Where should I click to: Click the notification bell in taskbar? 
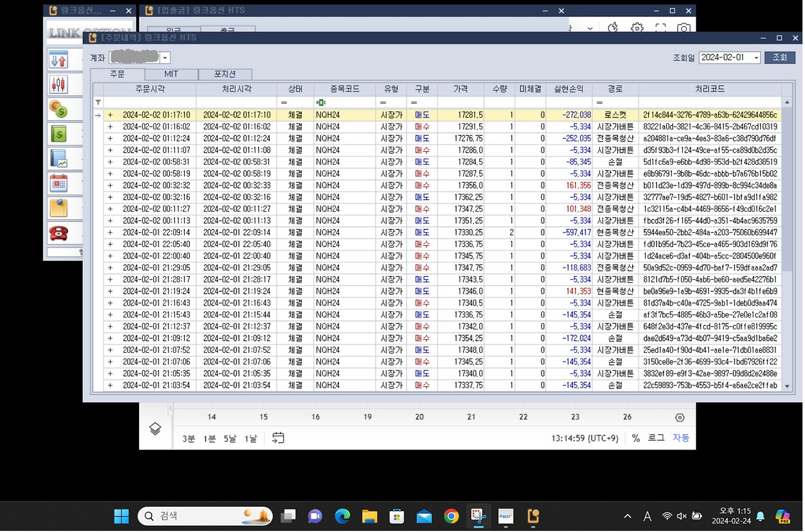(760, 516)
